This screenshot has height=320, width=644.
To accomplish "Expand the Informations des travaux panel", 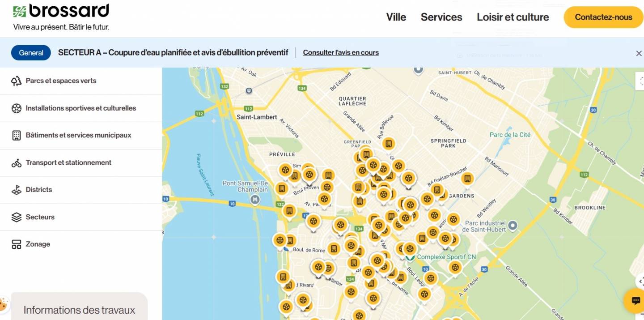I will 79,310.
